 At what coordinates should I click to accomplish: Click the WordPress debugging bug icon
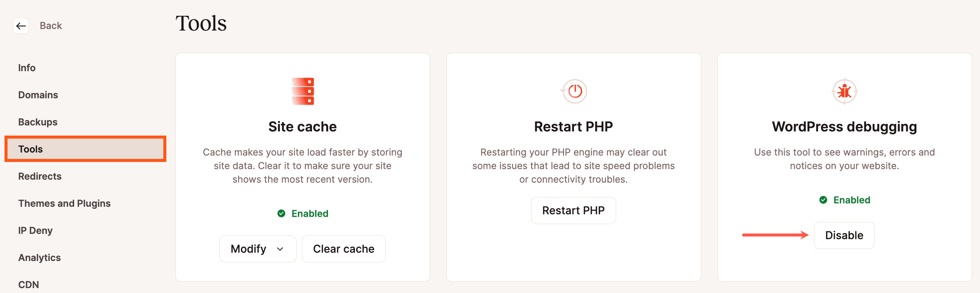pyautogui.click(x=844, y=91)
